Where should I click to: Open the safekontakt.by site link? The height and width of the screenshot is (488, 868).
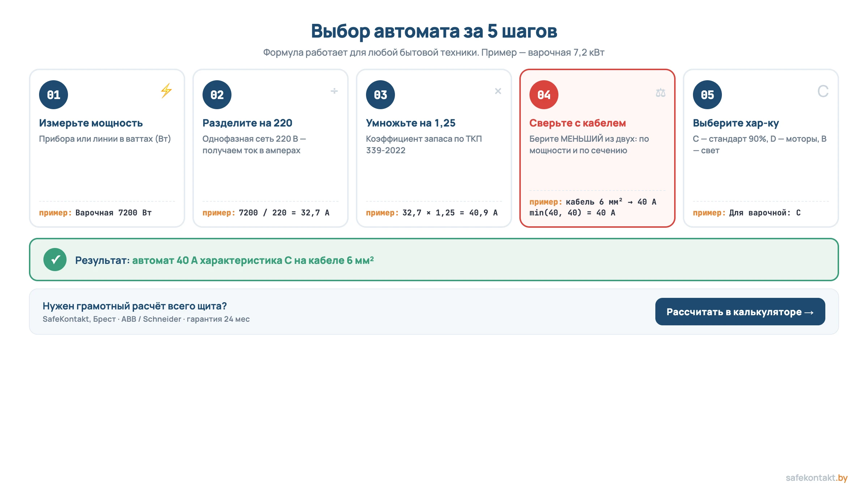817,478
